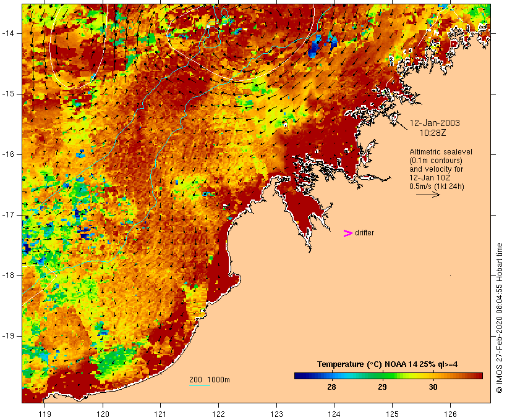This screenshot has width=507, height=420.
Task: Click the 124 longitude axis label
Action: click(x=334, y=414)
